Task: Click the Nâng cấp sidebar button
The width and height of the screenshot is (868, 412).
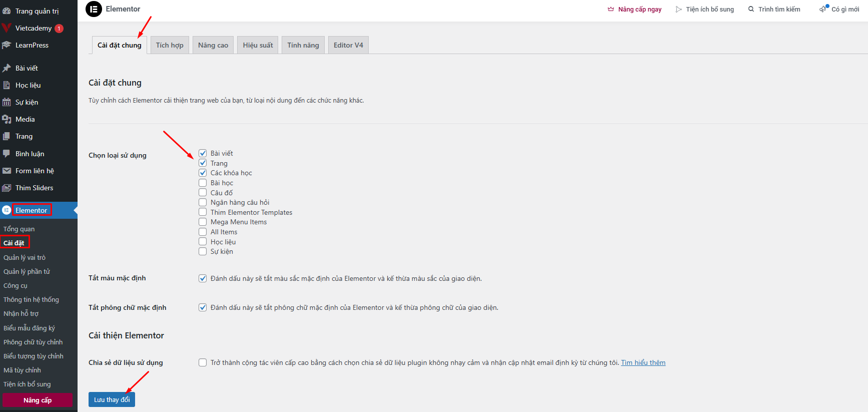Action: click(x=38, y=400)
